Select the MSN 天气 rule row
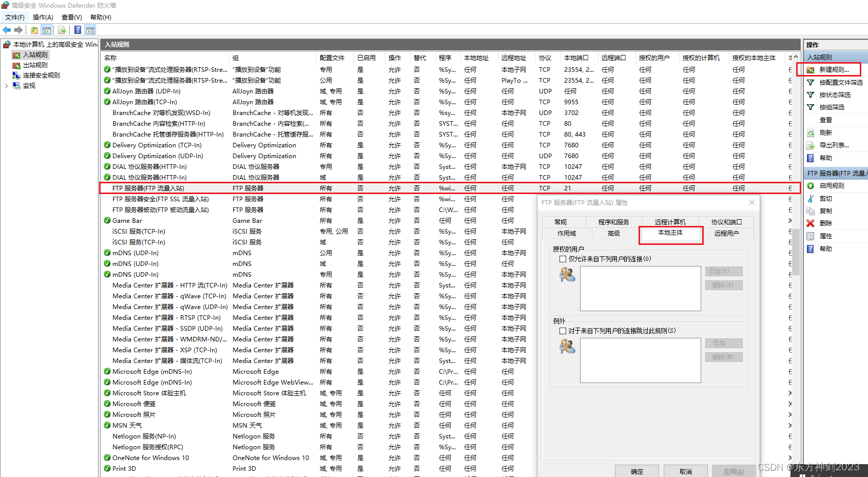 127,426
